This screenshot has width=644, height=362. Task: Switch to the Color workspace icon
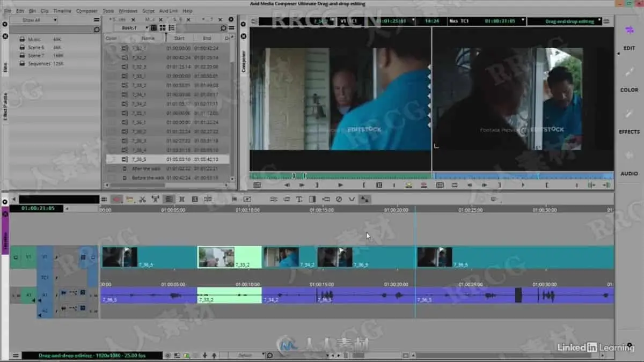coord(629,72)
